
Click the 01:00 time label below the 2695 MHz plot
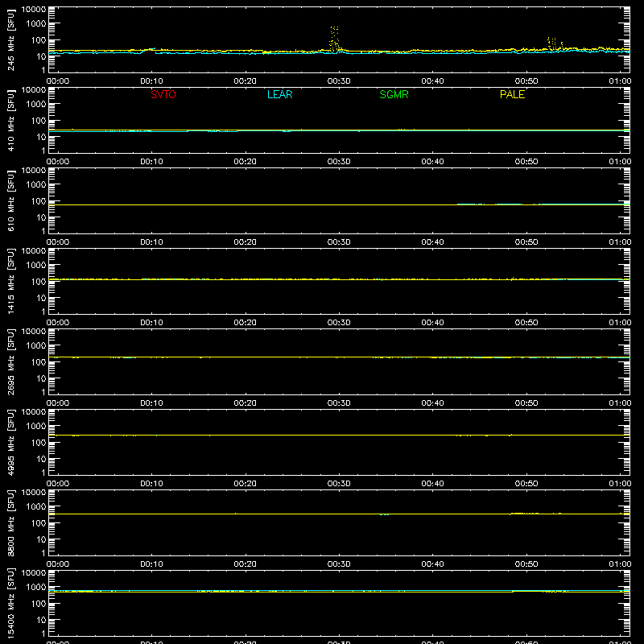coord(620,403)
